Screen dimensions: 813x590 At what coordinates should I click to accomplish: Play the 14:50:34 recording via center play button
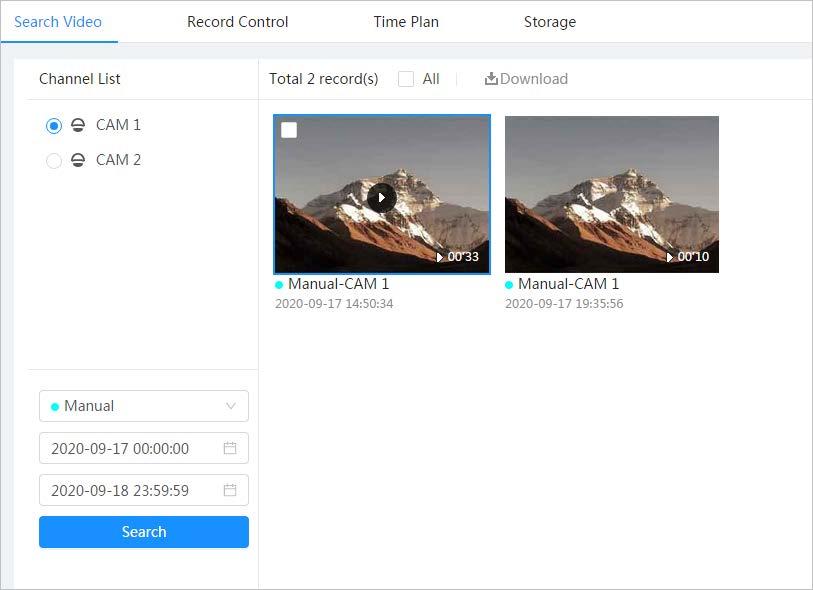(x=382, y=198)
